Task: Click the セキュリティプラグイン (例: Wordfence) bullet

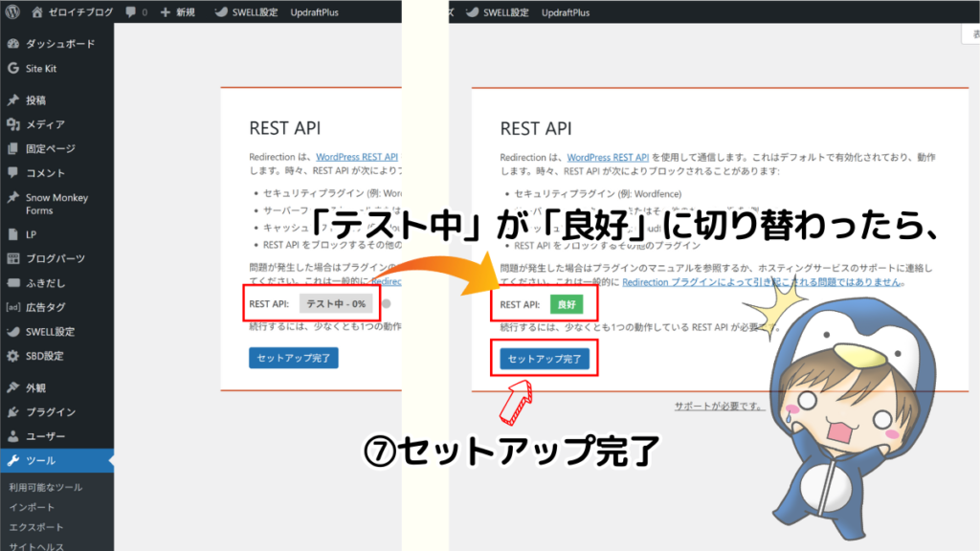Action: 597,193
